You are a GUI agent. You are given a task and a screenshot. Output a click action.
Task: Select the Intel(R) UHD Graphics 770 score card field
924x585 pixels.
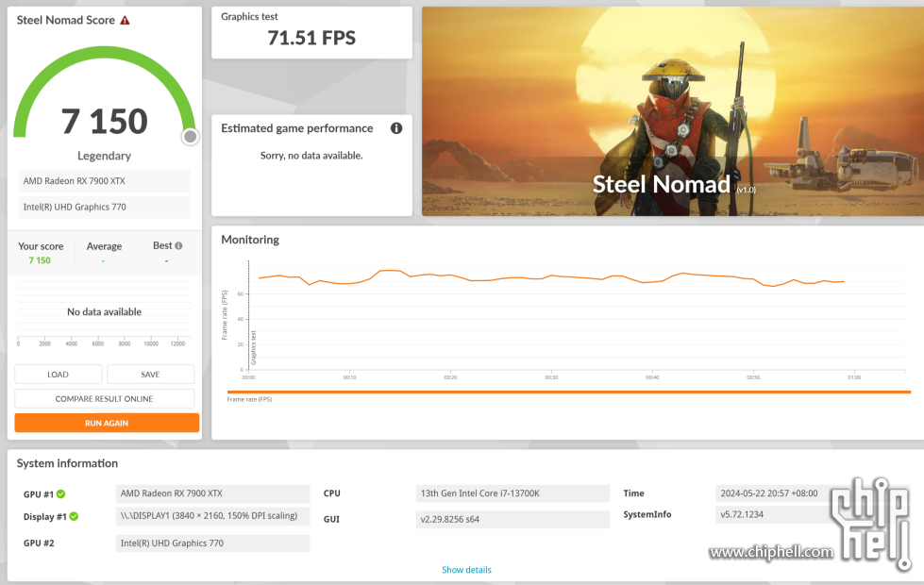click(x=105, y=207)
